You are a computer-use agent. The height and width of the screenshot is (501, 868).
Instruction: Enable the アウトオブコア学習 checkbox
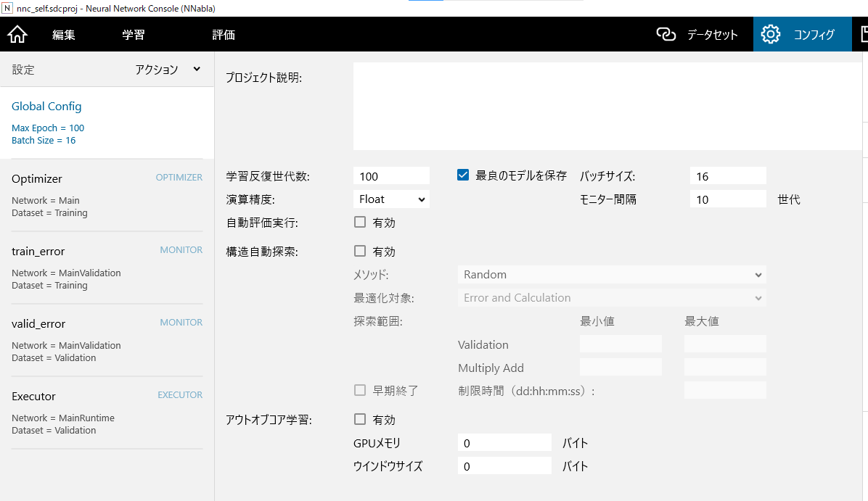360,419
